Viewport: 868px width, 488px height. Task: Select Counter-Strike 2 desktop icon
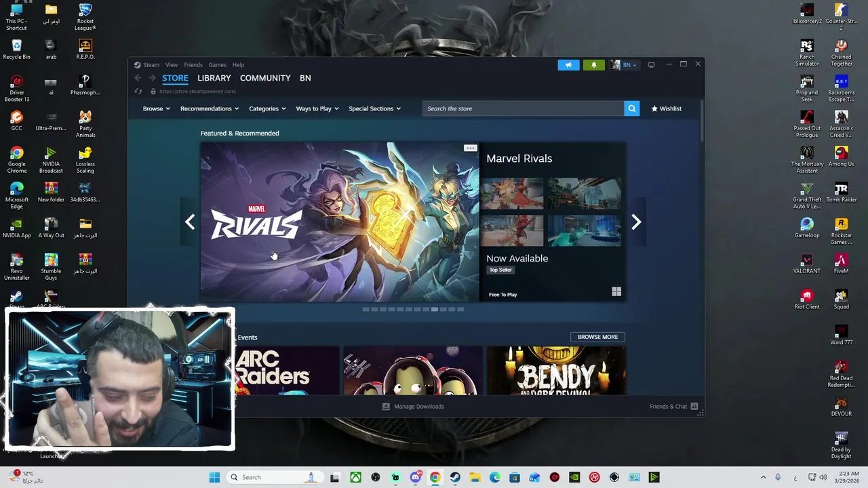point(841,17)
